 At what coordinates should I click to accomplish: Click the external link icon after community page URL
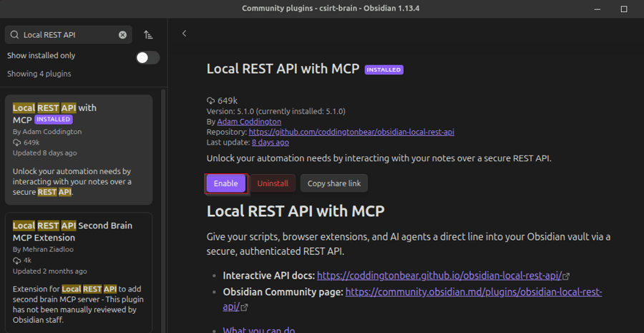click(x=245, y=307)
